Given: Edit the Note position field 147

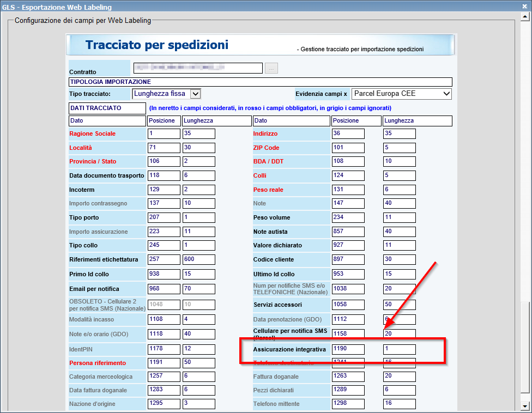Looking at the screenshot, I should (x=348, y=203).
